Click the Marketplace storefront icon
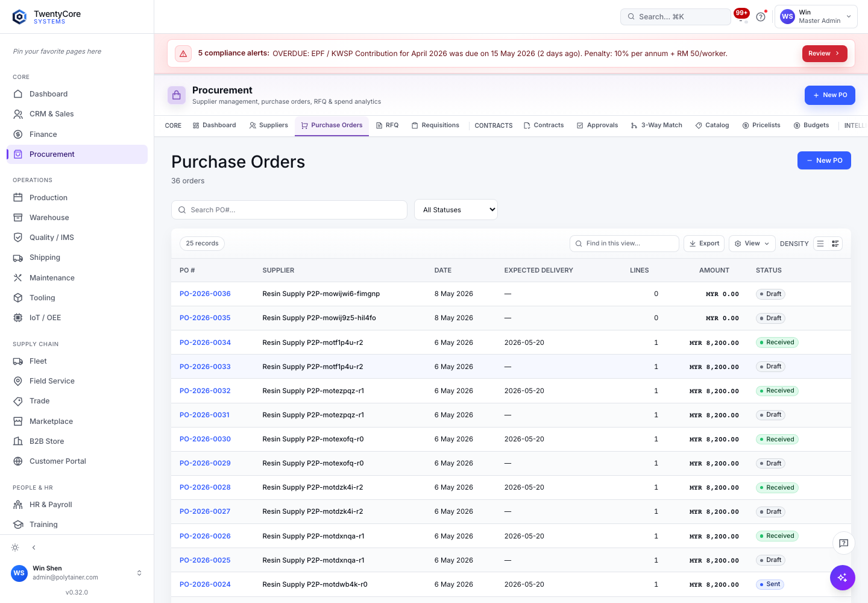The height and width of the screenshot is (603, 868). (x=18, y=421)
